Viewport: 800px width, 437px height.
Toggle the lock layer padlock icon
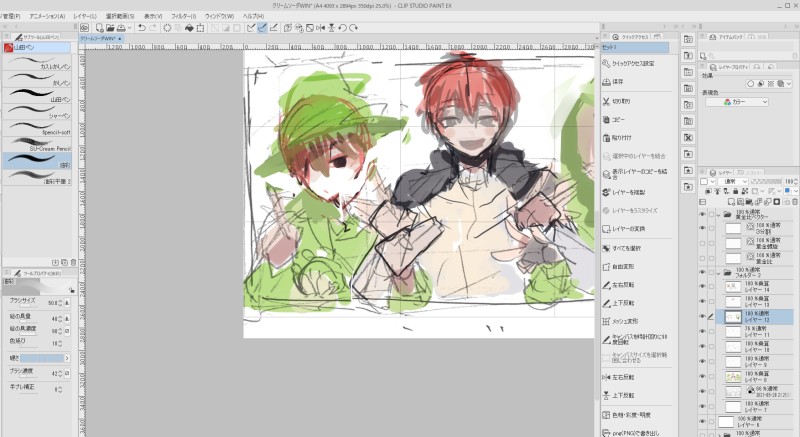(735, 191)
